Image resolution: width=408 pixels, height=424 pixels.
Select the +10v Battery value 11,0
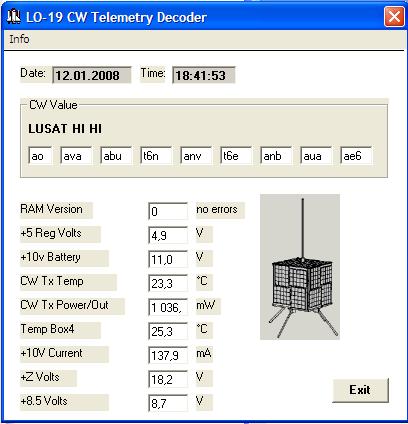click(168, 259)
